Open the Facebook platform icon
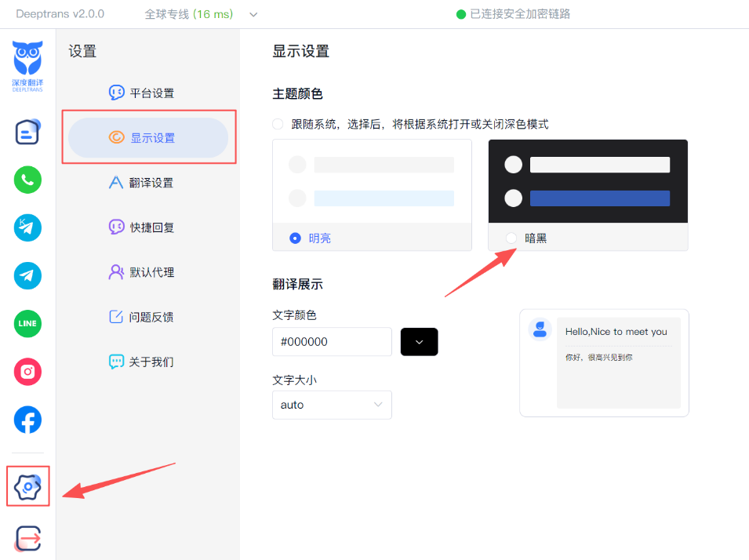This screenshot has width=749, height=560. (27, 420)
